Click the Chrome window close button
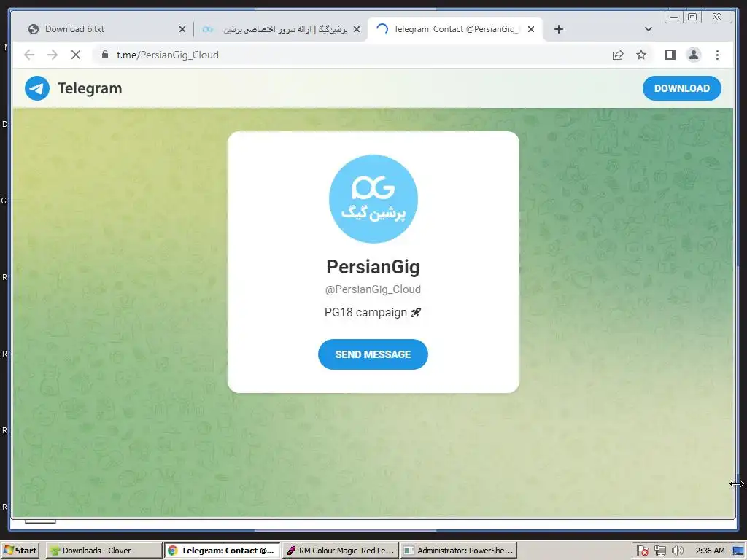Viewport: 747px width, 560px height. (x=716, y=17)
